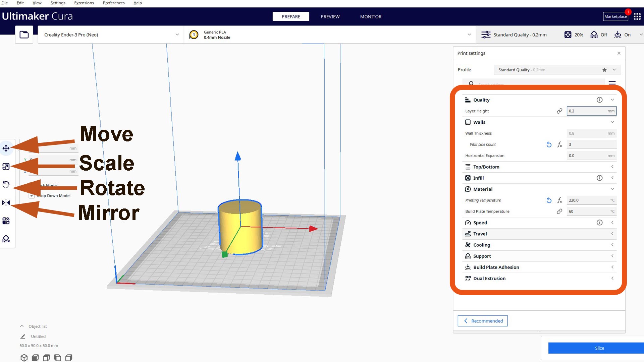The image size is (644, 362).
Task: Click the link icon beside Layer Height
Action: pyautogui.click(x=559, y=111)
